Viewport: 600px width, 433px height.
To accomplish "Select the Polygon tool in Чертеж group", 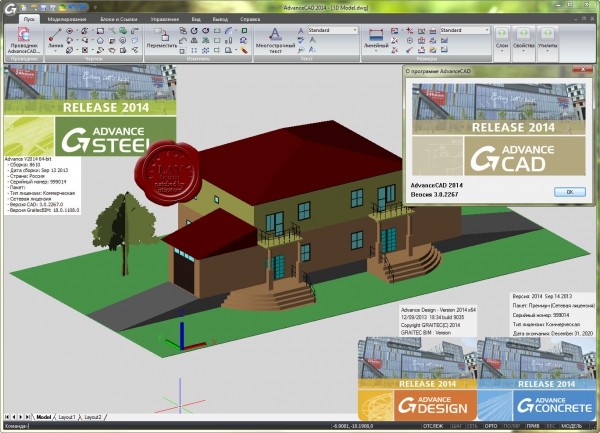I will pos(100,40).
